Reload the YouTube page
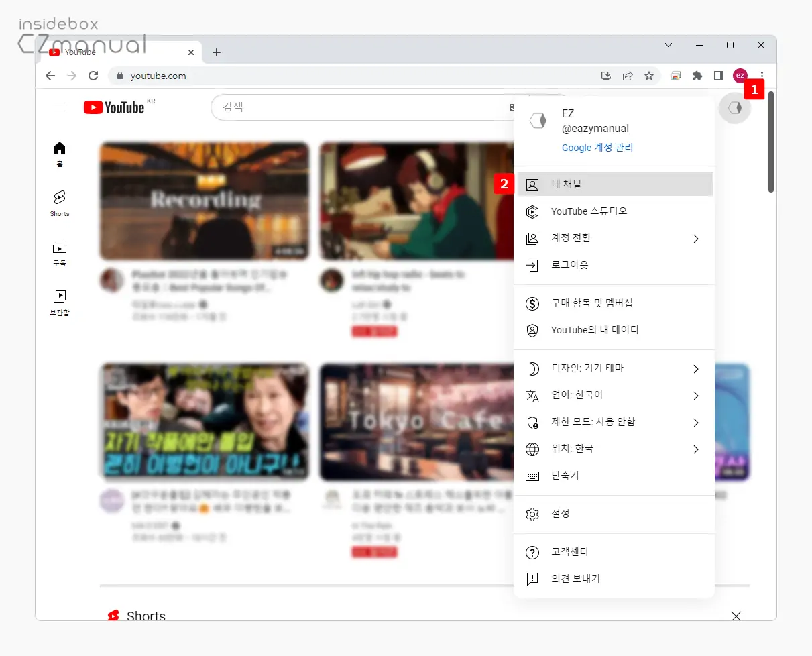The height and width of the screenshot is (656, 812). (93, 76)
